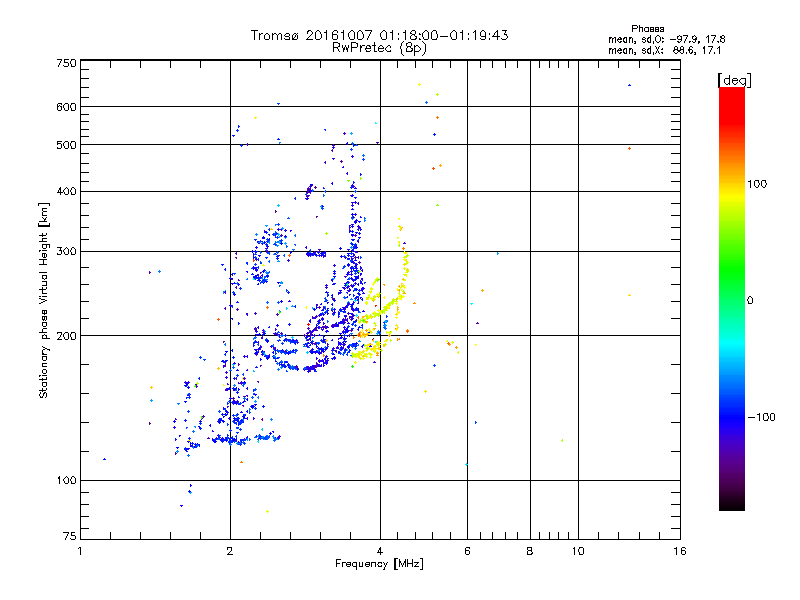The image size is (800, 600).
Task: Click the 'Frequency [MHz]' axis title
Action: (x=379, y=564)
